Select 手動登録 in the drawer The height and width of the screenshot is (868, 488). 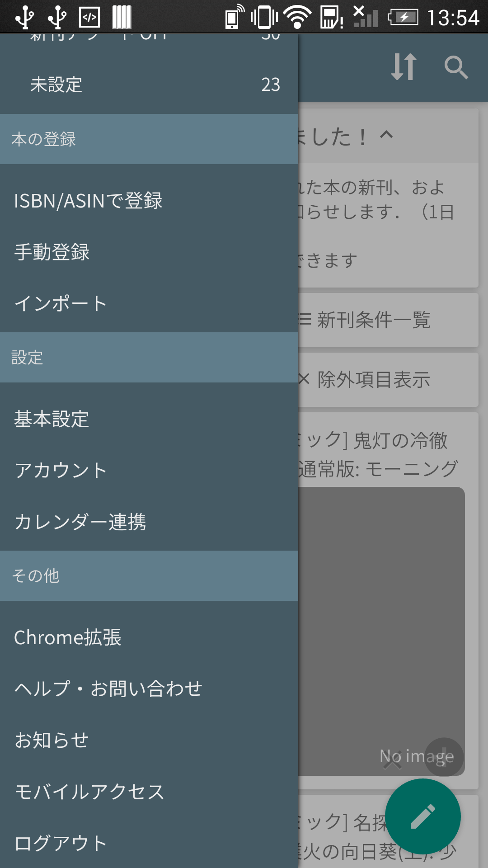click(x=52, y=252)
